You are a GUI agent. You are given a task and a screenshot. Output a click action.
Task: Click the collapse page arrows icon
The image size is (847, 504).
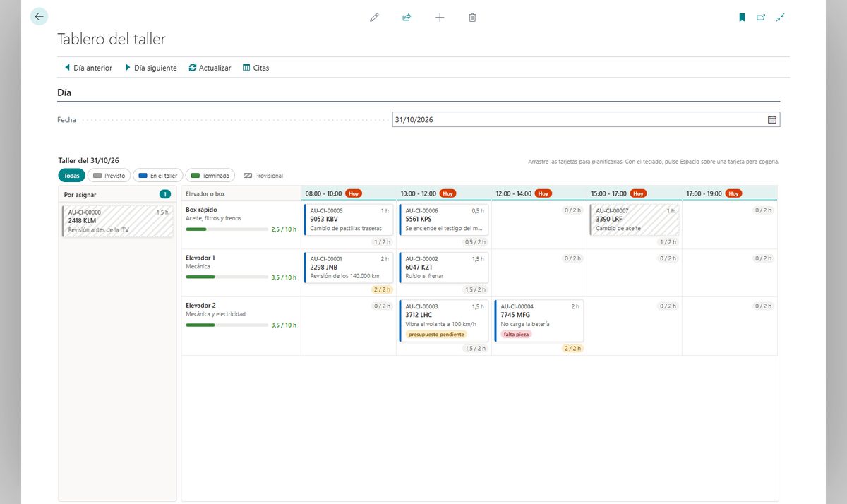tap(780, 18)
